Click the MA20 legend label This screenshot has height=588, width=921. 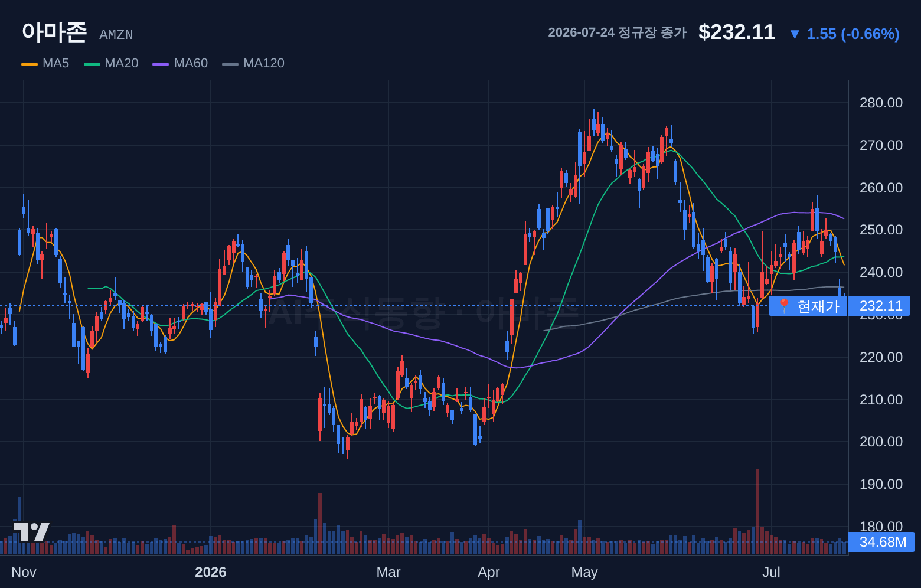coord(122,63)
